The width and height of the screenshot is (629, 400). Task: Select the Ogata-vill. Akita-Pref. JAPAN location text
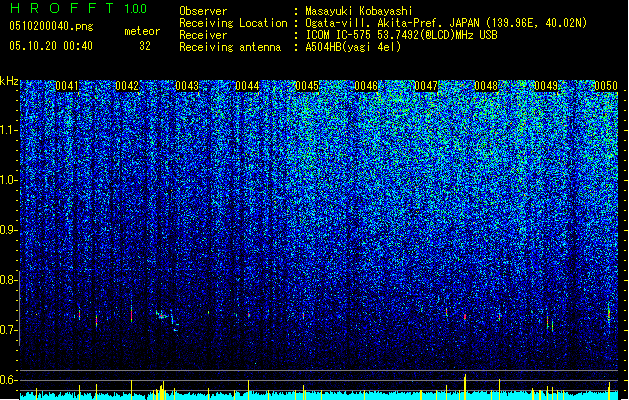tap(446, 23)
